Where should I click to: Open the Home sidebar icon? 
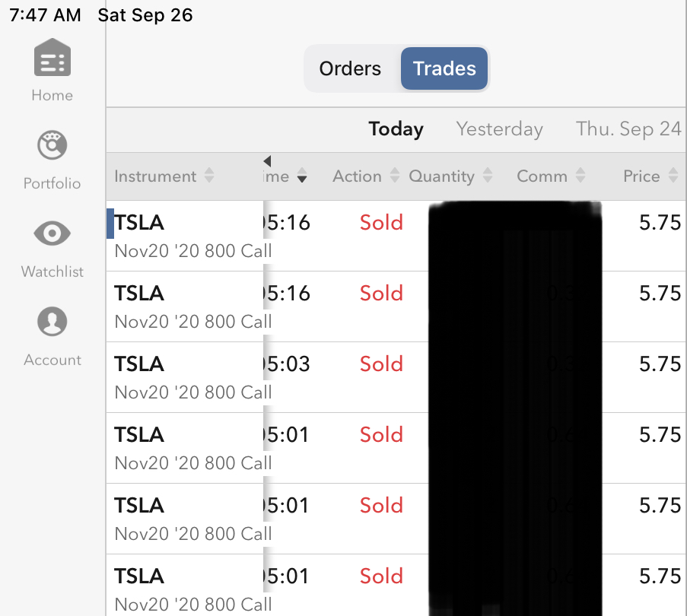tap(52, 58)
